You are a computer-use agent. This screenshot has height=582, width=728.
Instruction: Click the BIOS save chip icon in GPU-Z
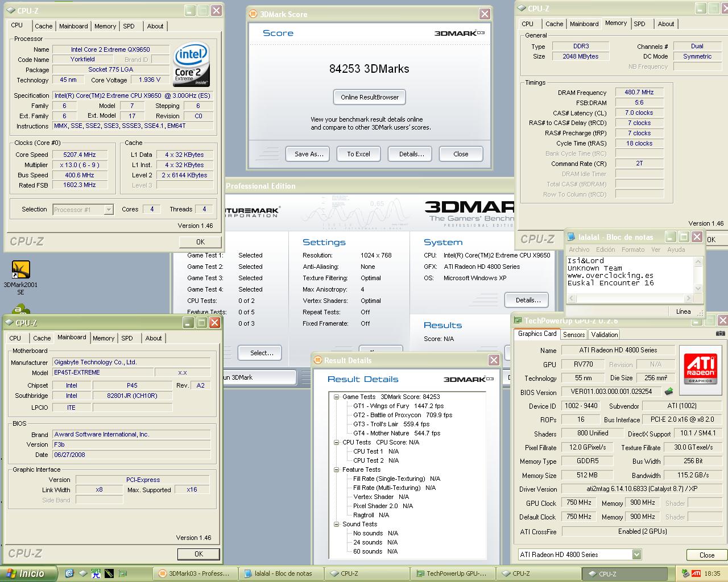(669, 391)
